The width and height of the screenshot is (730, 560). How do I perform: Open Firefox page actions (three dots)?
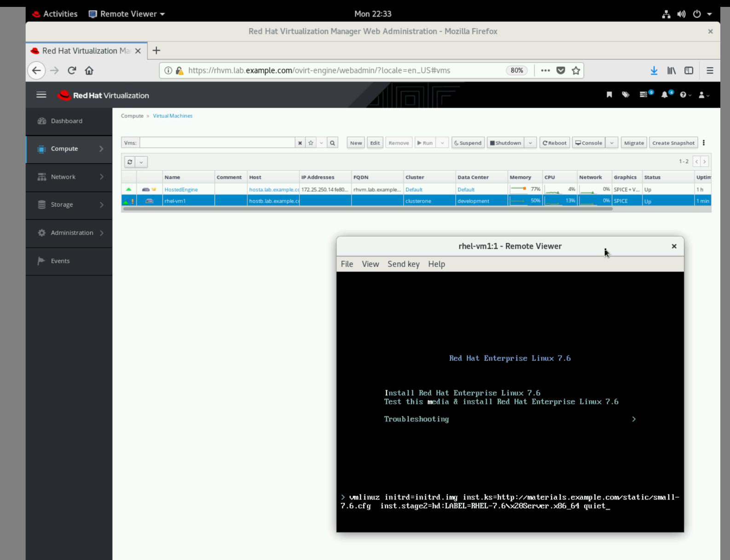pos(545,70)
